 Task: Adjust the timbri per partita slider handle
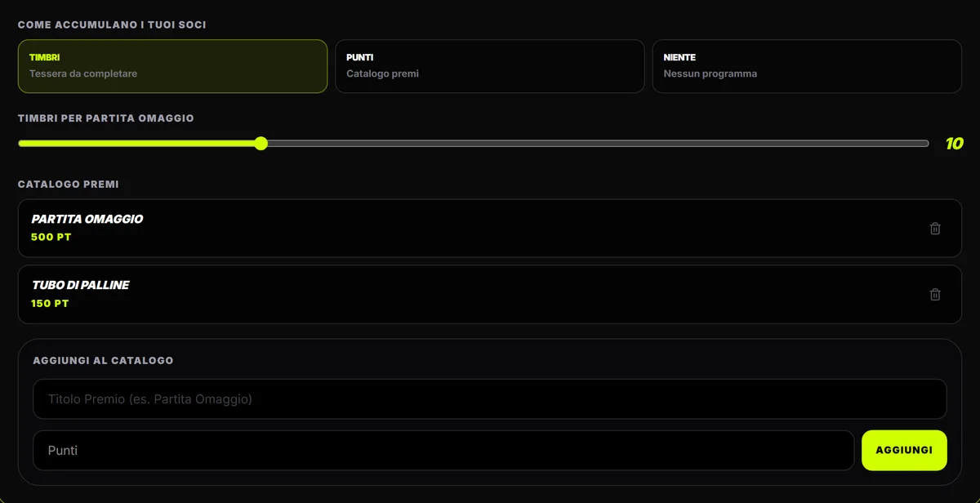click(261, 144)
